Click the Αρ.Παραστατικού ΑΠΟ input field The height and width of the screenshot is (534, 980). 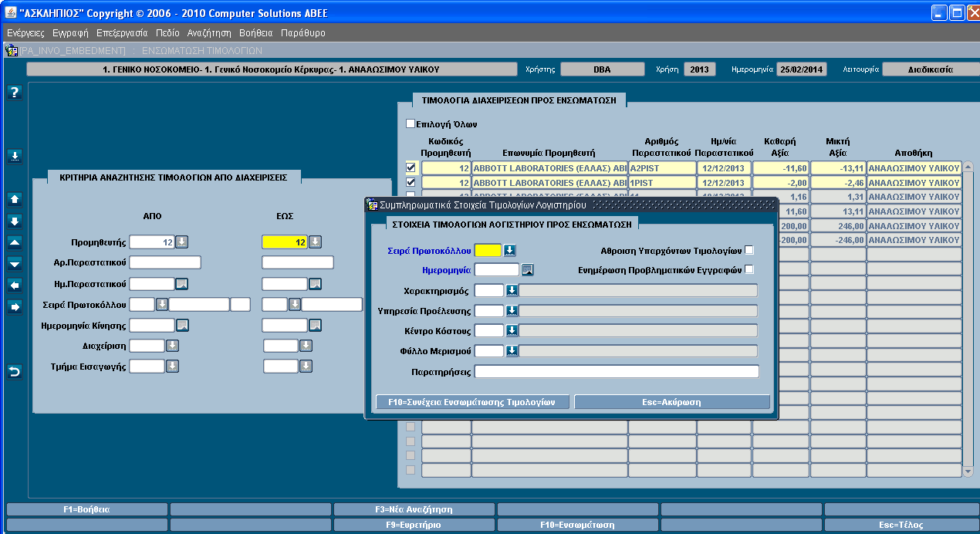(x=165, y=262)
